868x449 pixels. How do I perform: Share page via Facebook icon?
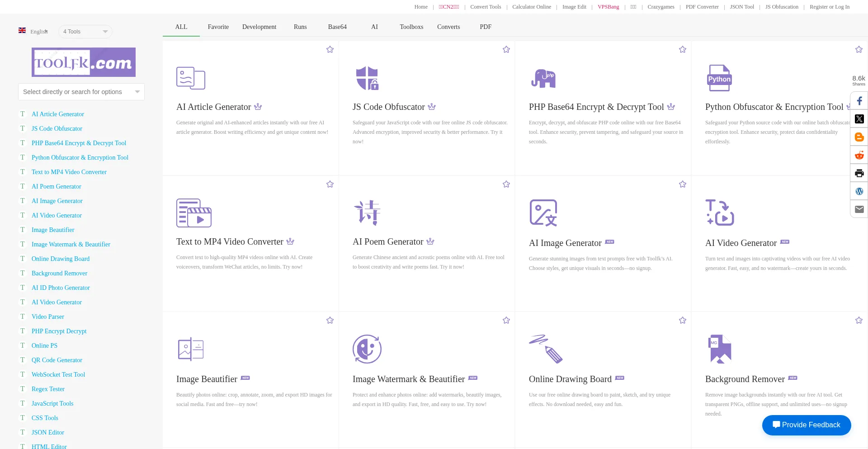859,101
